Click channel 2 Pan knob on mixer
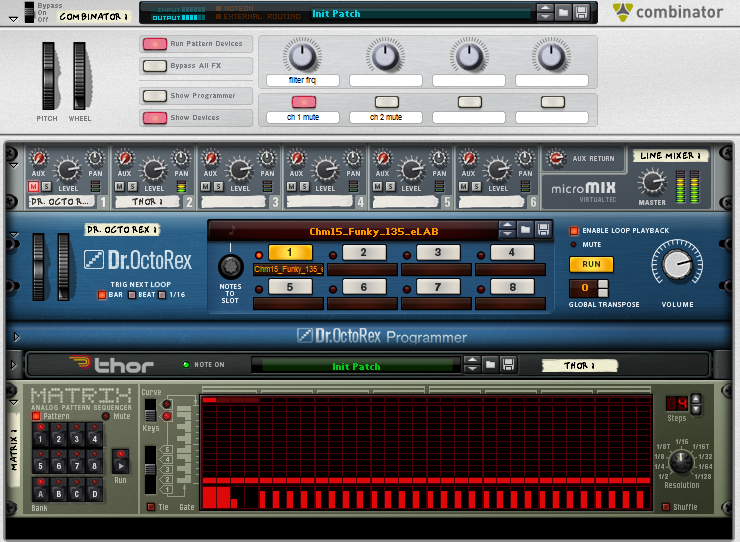The width and height of the screenshot is (740, 542). tap(181, 158)
